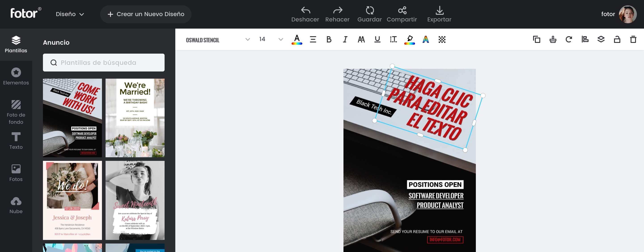Delete the selected element with the trash icon
Viewport: 644px width, 252px height.
(x=633, y=40)
